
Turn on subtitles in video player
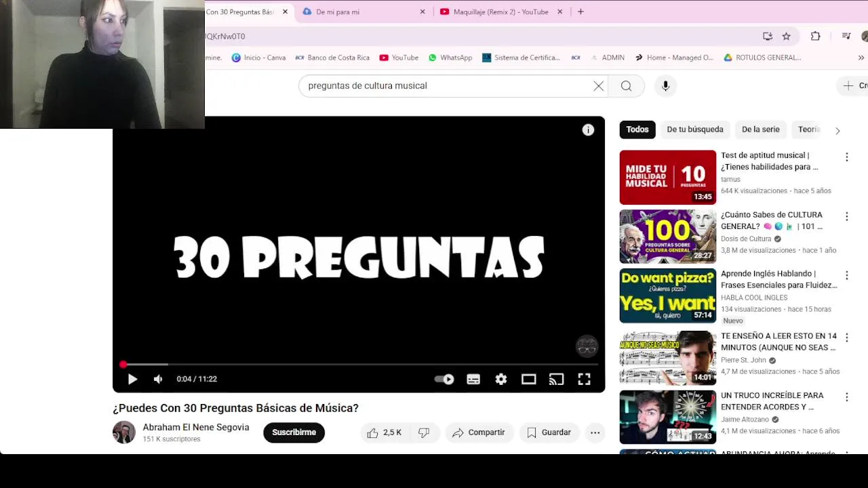click(x=473, y=380)
